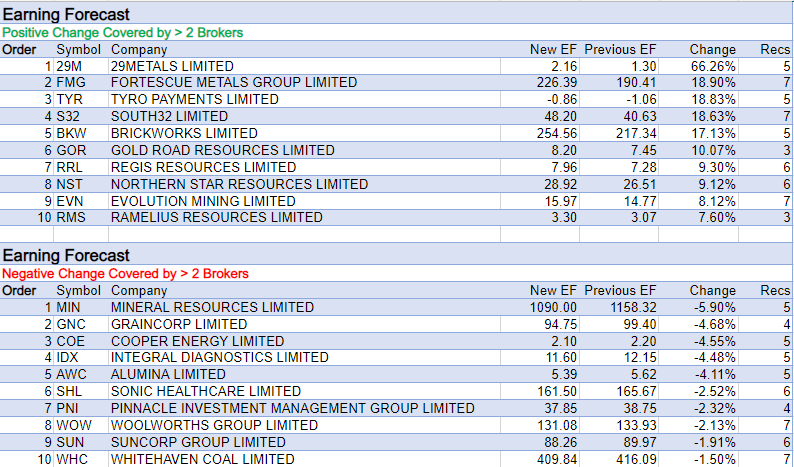Image resolution: width=794 pixels, height=467 pixels.
Task: Click the -1.50% change for Whitehaven Coal
Action: 714,459
